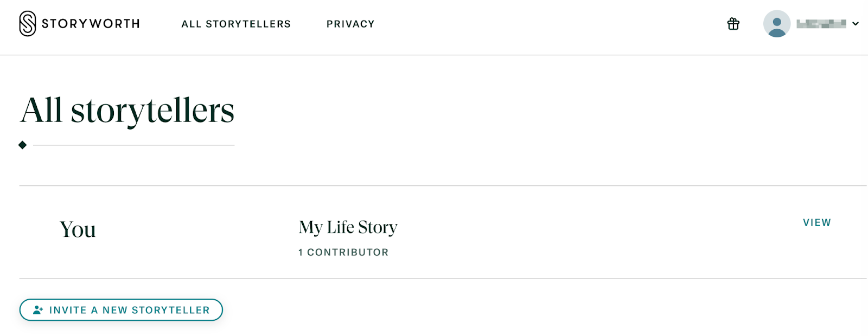Select the "You" storyteller name
This screenshot has width=868, height=336.
click(x=78, y=230)
